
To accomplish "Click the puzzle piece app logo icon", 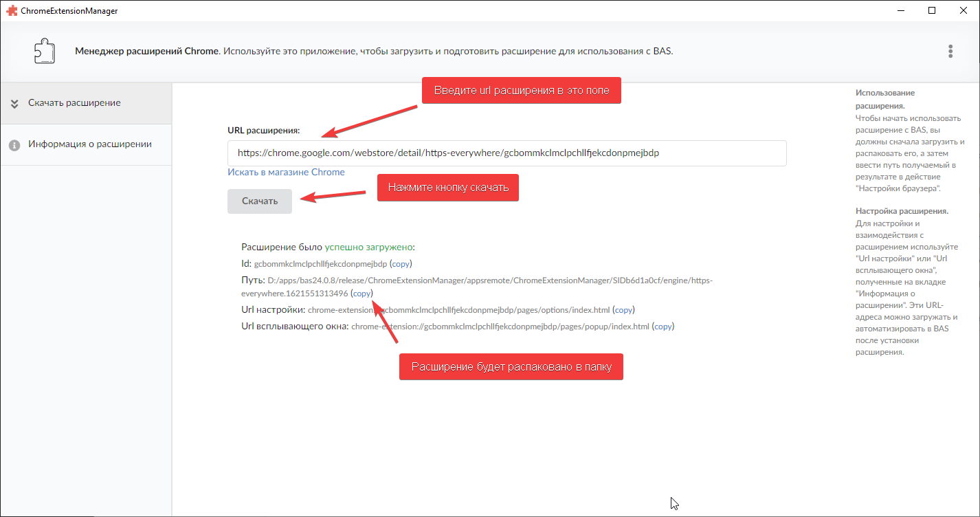I will pos(43,51).
